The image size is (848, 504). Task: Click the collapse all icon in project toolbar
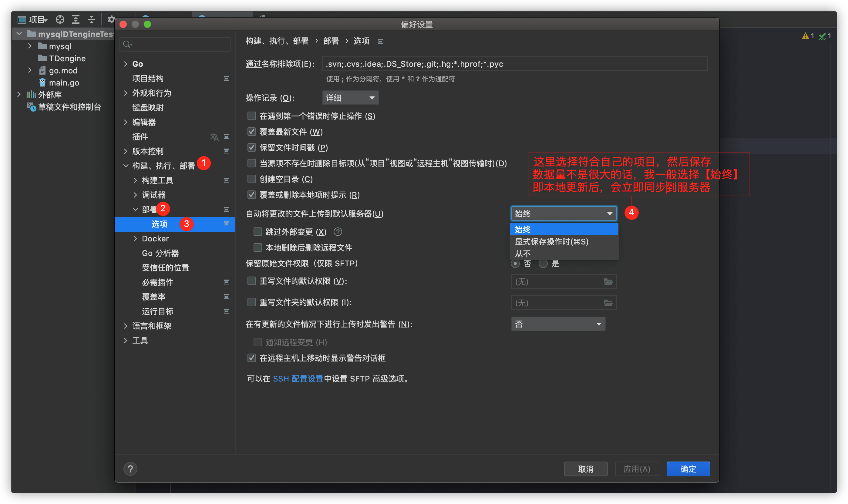[91, 20]
